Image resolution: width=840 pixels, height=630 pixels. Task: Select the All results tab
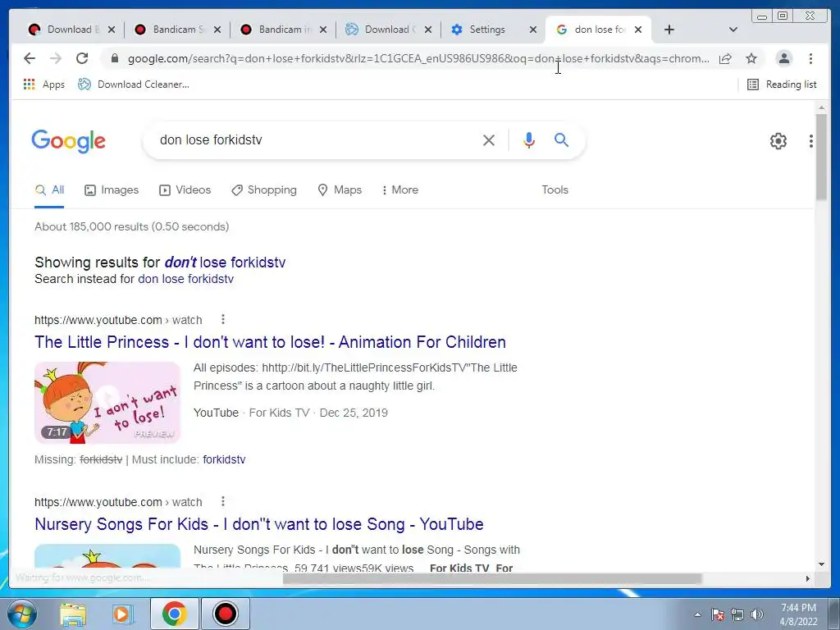tap(49, 190)
